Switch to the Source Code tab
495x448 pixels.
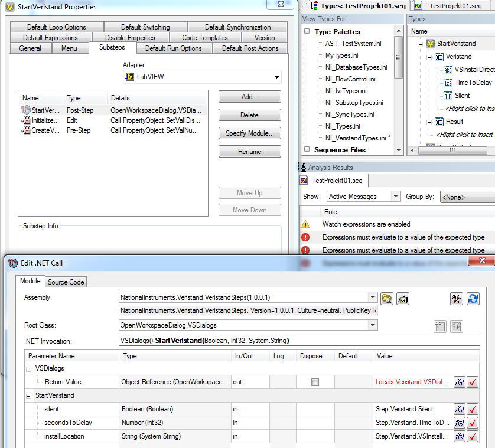click(x=66, y=282)
